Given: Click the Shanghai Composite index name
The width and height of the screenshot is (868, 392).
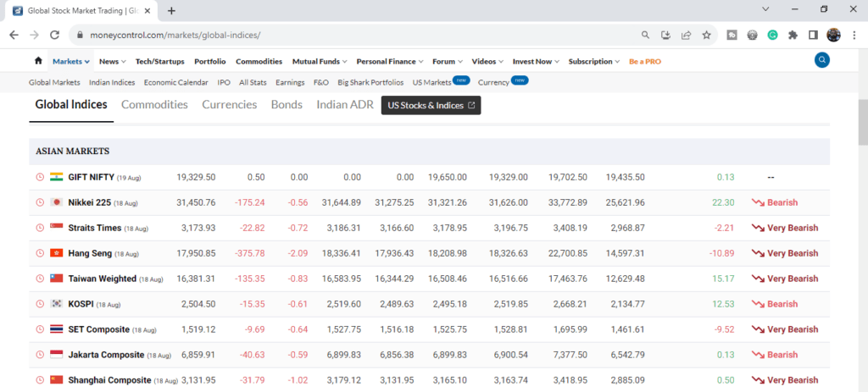Looking at the screenshot, I should tap(109, 380).
